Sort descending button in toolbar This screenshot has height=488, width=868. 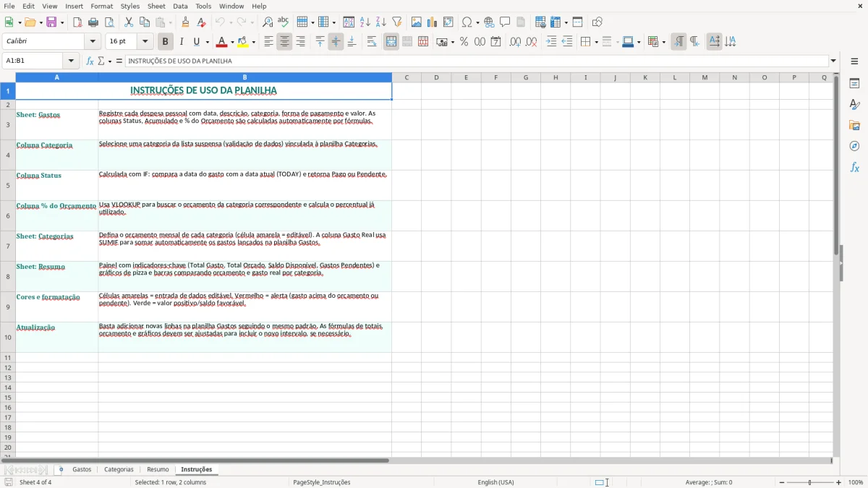(381, 22)
